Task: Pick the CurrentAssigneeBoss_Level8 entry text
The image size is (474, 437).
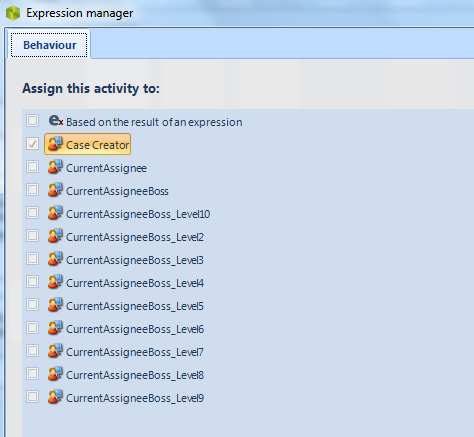Action: pos(135,375)
